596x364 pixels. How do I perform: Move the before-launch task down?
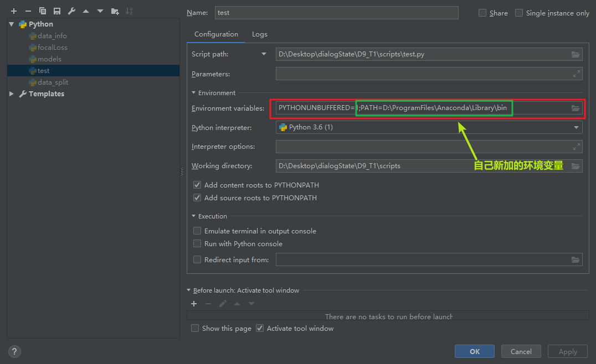(251, 304)
